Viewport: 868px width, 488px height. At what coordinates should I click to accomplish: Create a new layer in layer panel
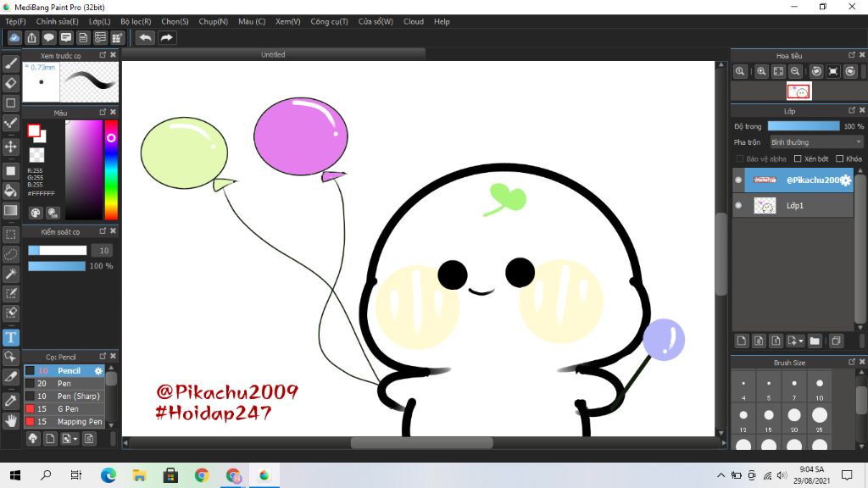click(742, 341)
